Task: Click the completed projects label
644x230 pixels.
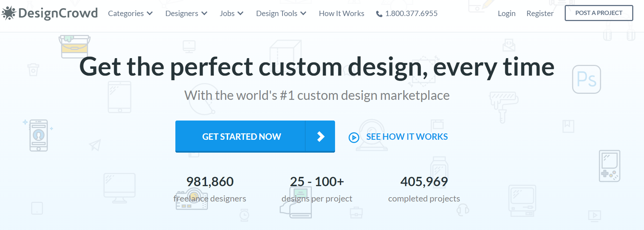Action: click(x=424, y=199)
